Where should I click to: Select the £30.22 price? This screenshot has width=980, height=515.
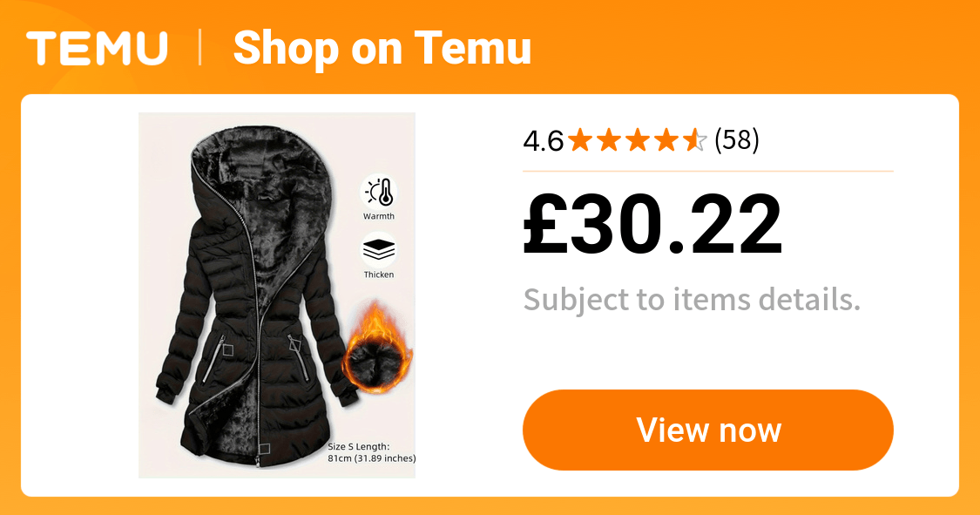652,225
